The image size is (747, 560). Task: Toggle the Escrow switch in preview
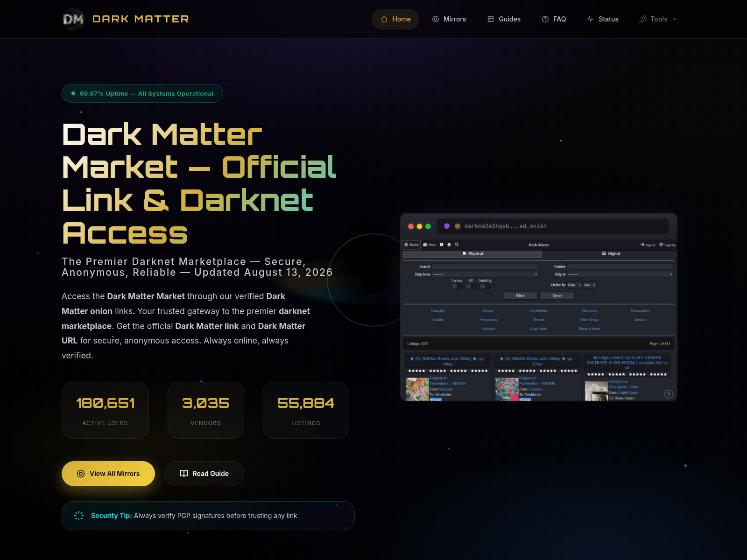(x=457, y=287)
